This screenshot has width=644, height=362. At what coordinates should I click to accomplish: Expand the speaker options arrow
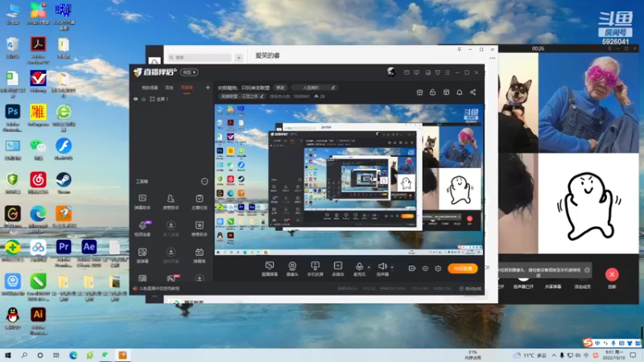click(392, 267)
